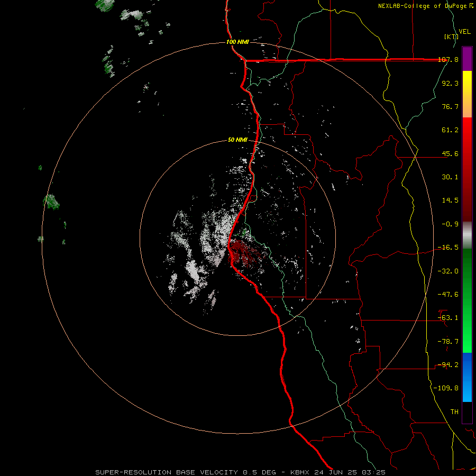Select the 76.7 scale value
Viewport: 476px width, 476px height.
[x=450, y=106]
